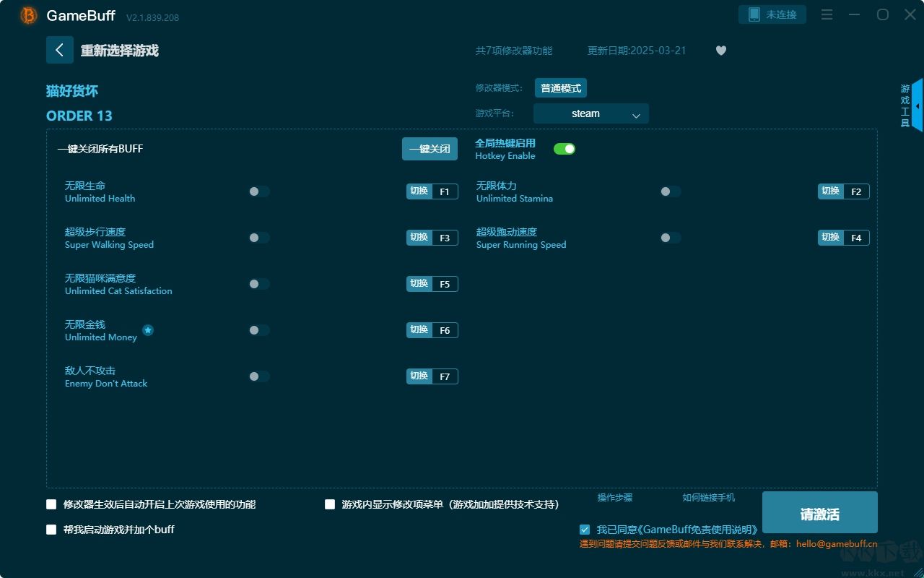Click the star icon next to Unlimited Money
The image size is (924, 578).
click(147, 330)
